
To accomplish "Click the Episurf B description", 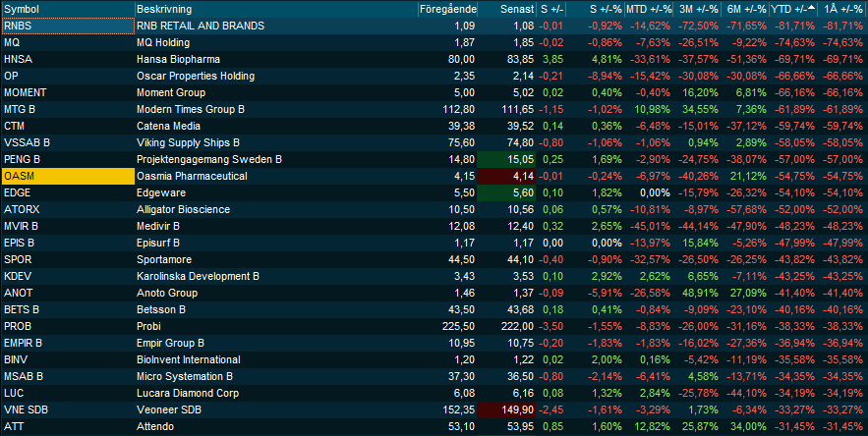I will (158, 243).
